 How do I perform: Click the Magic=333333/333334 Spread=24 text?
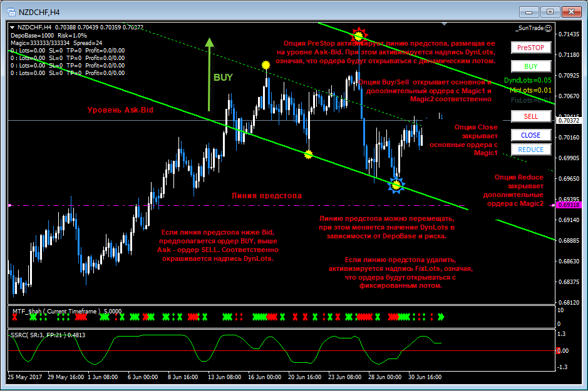click(x=56, y=43)
